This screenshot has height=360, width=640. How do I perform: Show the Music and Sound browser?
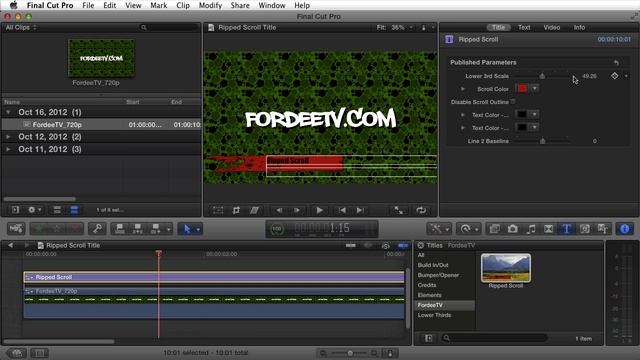click(x=531, y=229)
